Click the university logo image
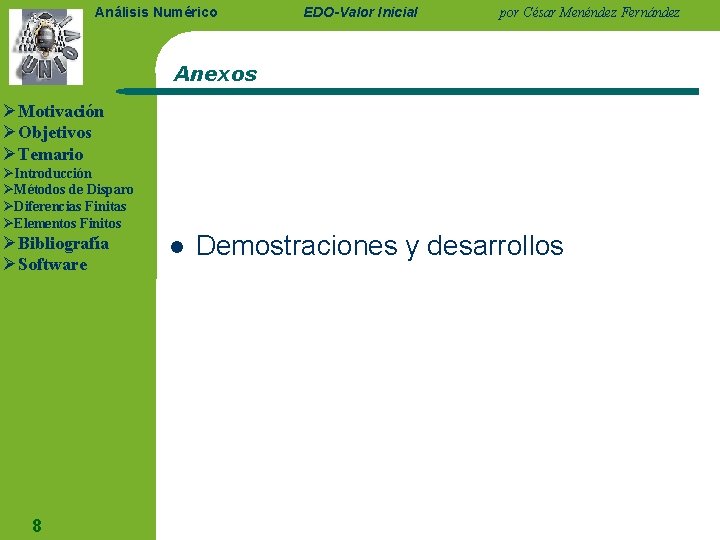The height and width of the screenshot is (540, 720). (46, 47)
